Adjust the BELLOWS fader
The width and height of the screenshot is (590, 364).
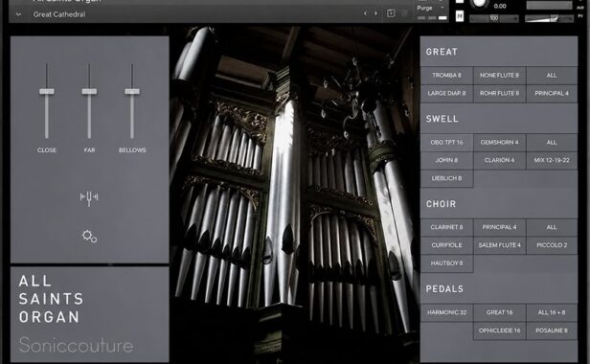(x=132, y=91)
